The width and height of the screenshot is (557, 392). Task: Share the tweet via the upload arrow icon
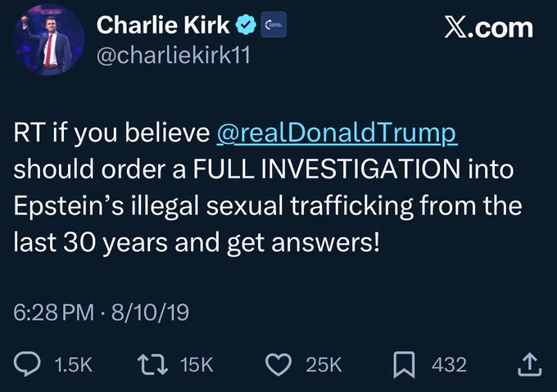(530, 364)
